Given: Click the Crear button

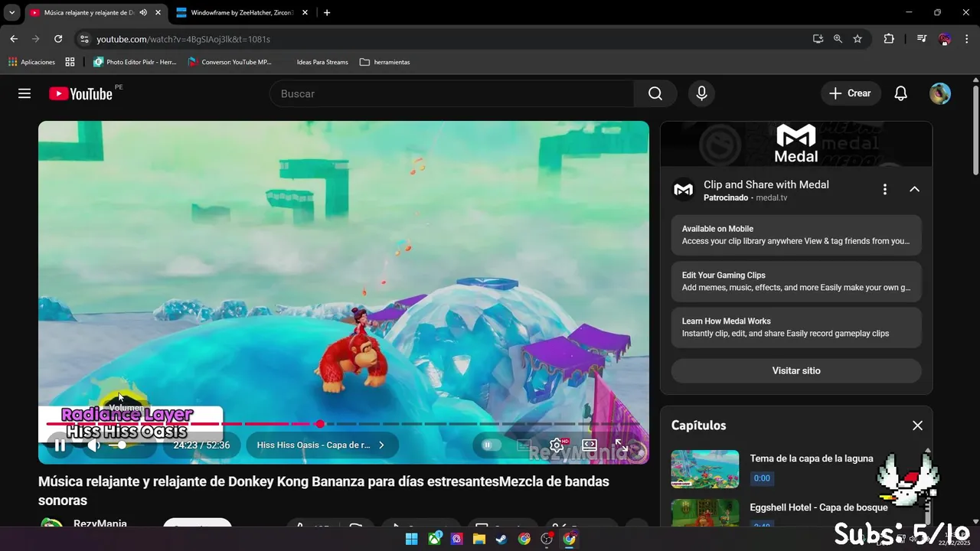Looking at the screenshot, I should point(851,93).
